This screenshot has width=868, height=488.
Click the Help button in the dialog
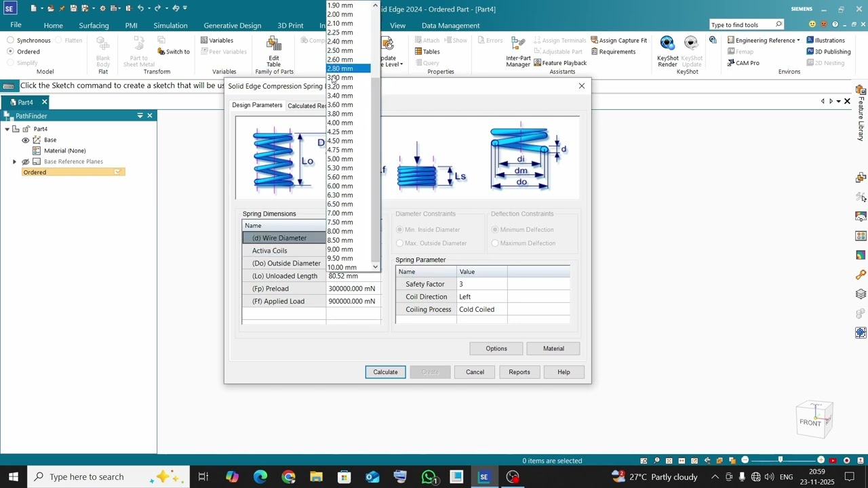tap(564, 372)
